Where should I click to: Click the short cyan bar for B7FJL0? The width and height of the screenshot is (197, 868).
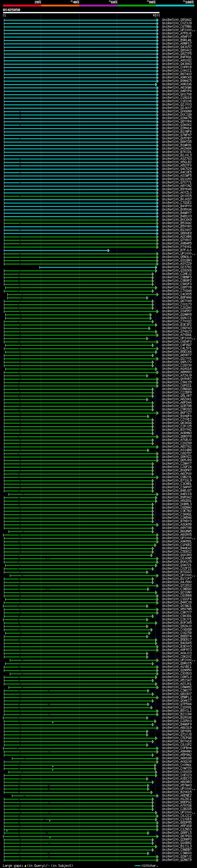[x=57, y=250]
